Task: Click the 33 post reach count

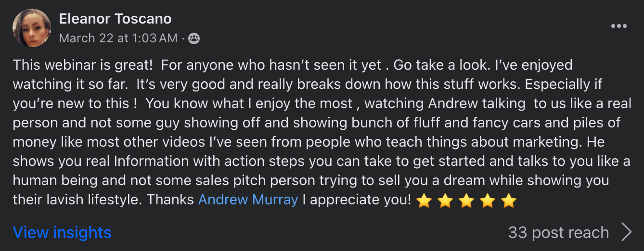Action: tap(558, 233)
